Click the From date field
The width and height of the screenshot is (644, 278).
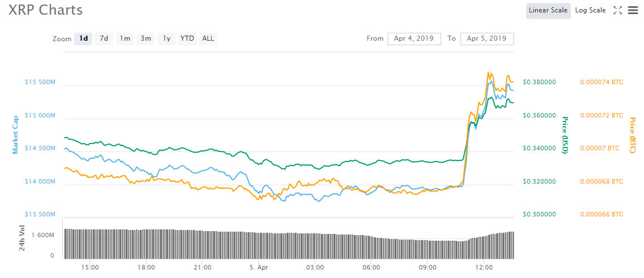coord(414,38)
